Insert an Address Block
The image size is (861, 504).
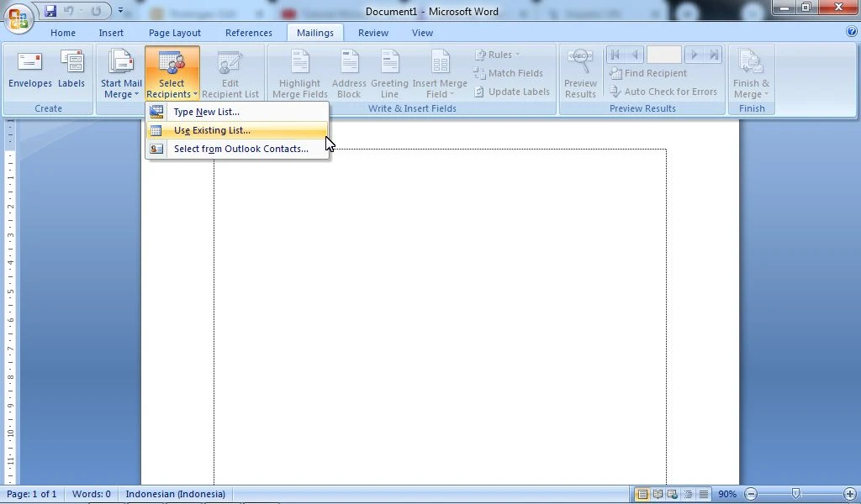(349, 73)
